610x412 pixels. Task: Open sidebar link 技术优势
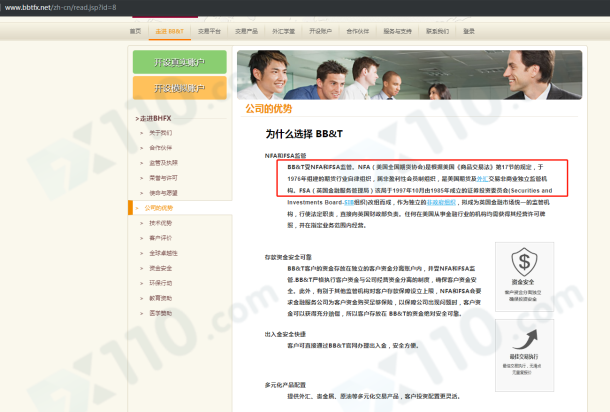click(x=161, y=223)
